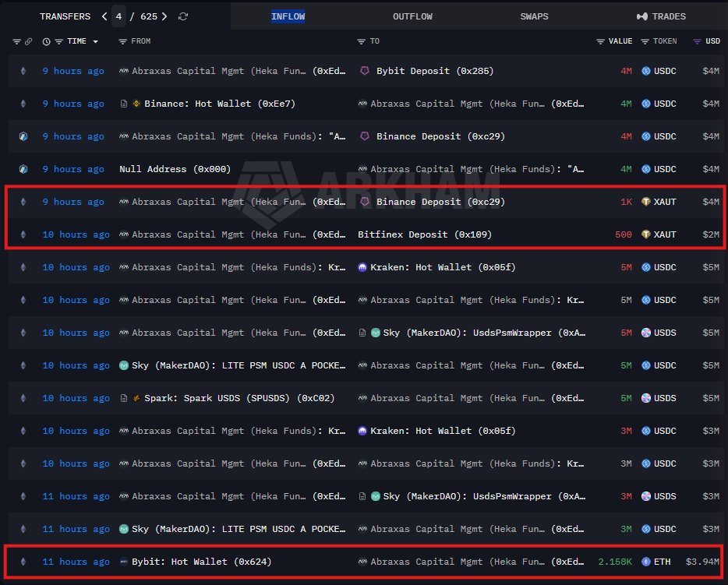Click the clock icon beside TIME
Image resolution: width=728 pixels, height=585 pixels.
tap(47, 41)
